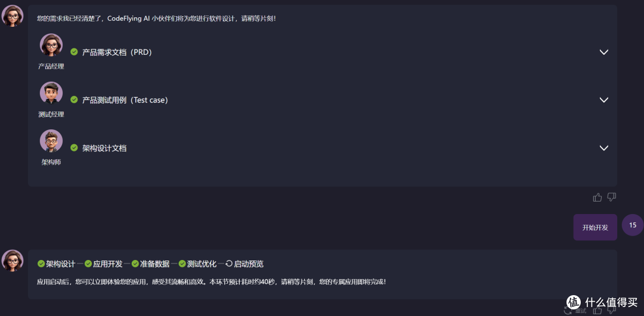Select the 架构设计 progress step label

(61, 264)
